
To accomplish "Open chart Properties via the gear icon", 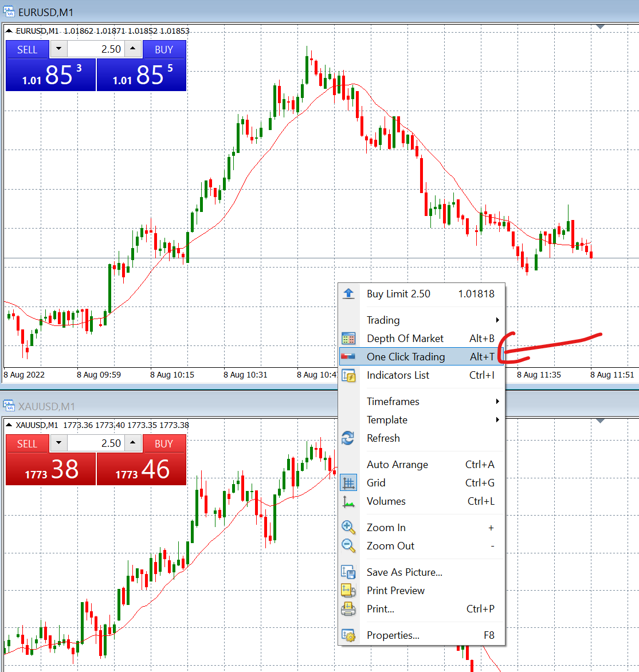I will [349, 635].
